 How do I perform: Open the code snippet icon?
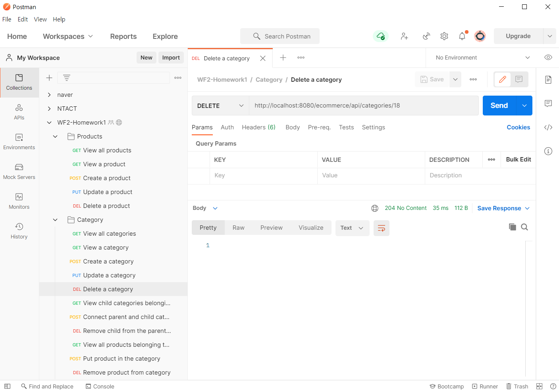548,127
